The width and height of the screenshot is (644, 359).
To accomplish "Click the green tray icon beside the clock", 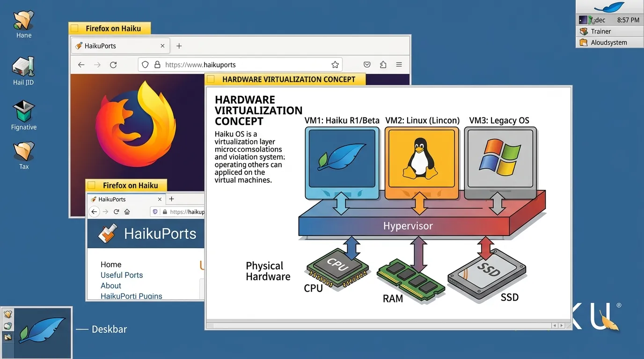I will 591,20.
